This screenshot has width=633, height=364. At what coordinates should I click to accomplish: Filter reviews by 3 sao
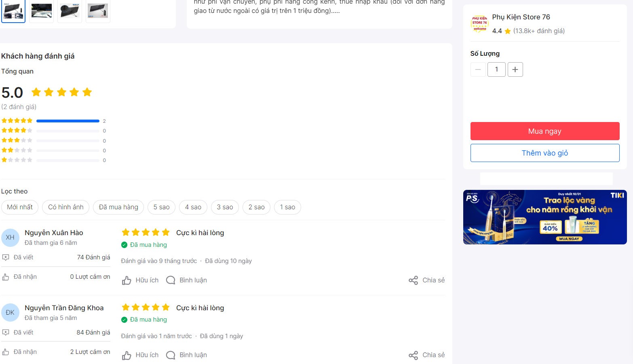(225, 207)
